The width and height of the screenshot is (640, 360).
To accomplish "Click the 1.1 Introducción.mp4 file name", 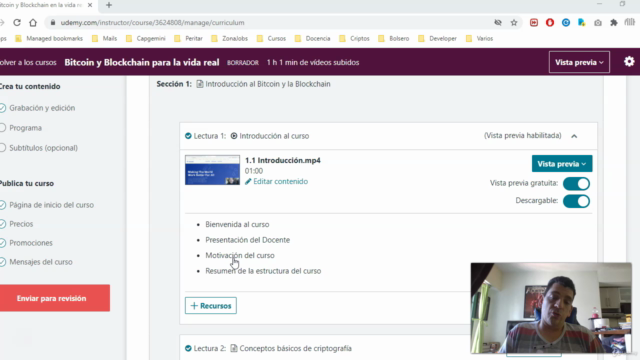I will (x=282, y=160).
